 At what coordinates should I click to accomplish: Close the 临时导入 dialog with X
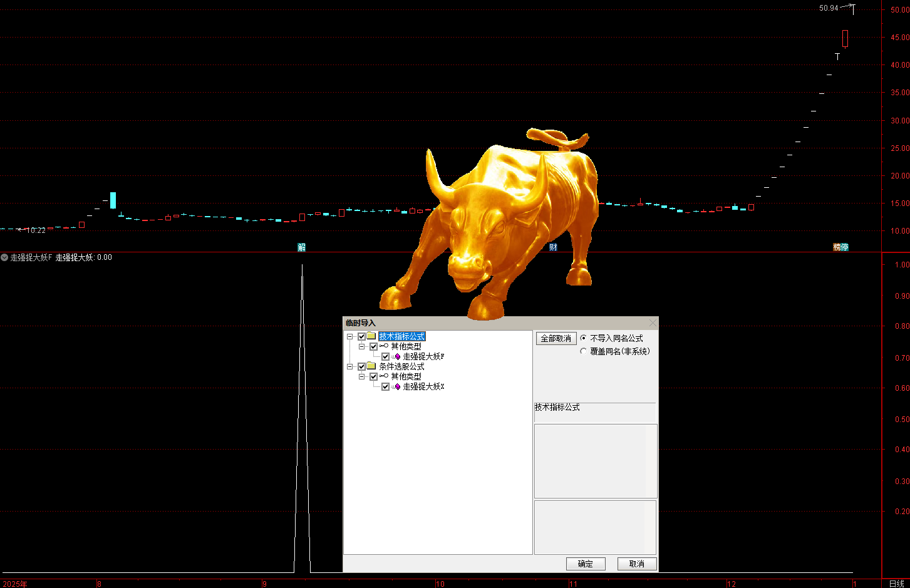pos(653,323)
